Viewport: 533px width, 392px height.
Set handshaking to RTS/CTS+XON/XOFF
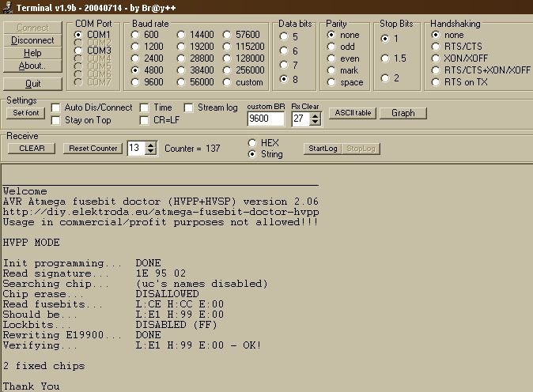[436, 70]
